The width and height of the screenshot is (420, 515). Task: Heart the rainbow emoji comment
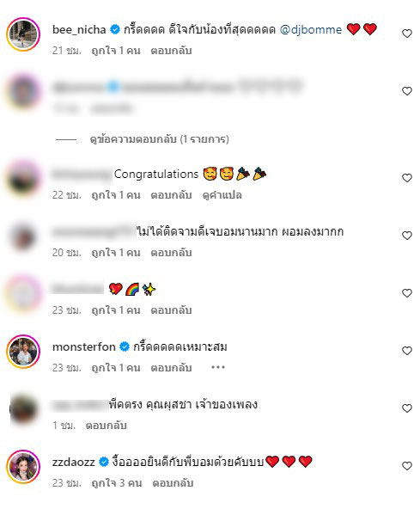point(407,293)
